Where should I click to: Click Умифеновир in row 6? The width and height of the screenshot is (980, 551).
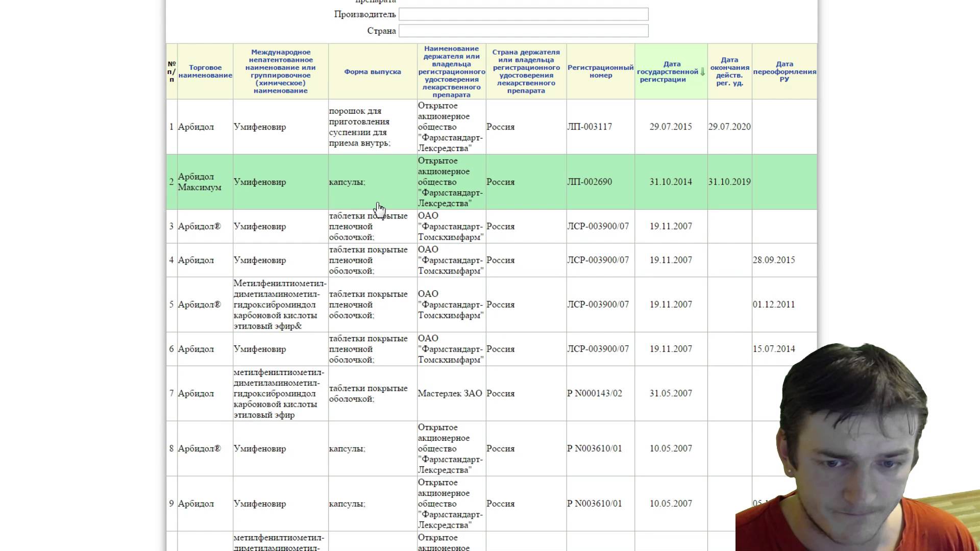260,349
